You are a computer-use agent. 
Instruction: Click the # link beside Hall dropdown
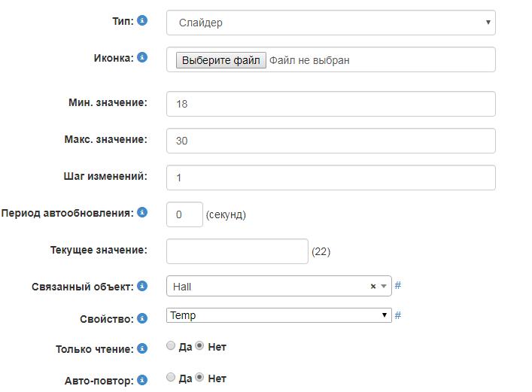[x=398, y=286]
